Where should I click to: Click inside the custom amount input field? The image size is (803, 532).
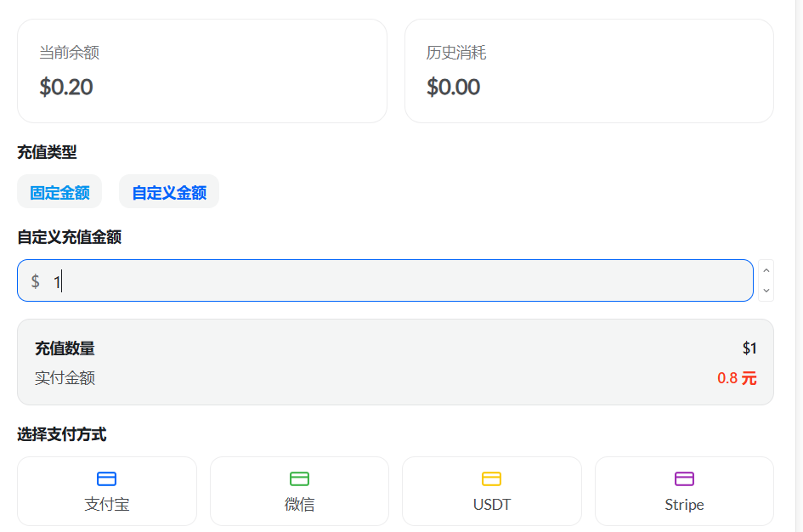pyautogui.click(x=340, y=280)
